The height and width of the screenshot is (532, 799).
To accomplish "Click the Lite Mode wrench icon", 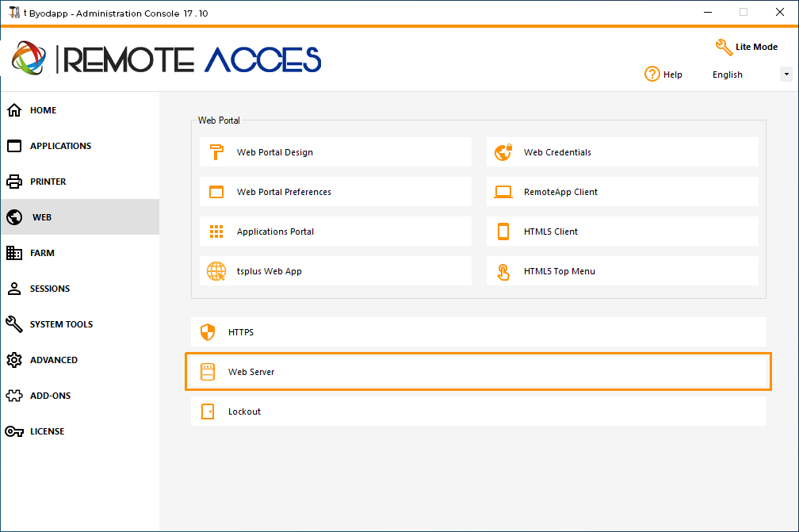I will pos(724,48).
